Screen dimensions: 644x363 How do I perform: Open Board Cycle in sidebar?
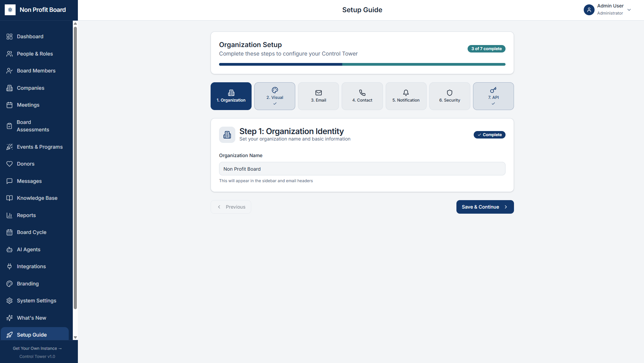coord(35,232)
